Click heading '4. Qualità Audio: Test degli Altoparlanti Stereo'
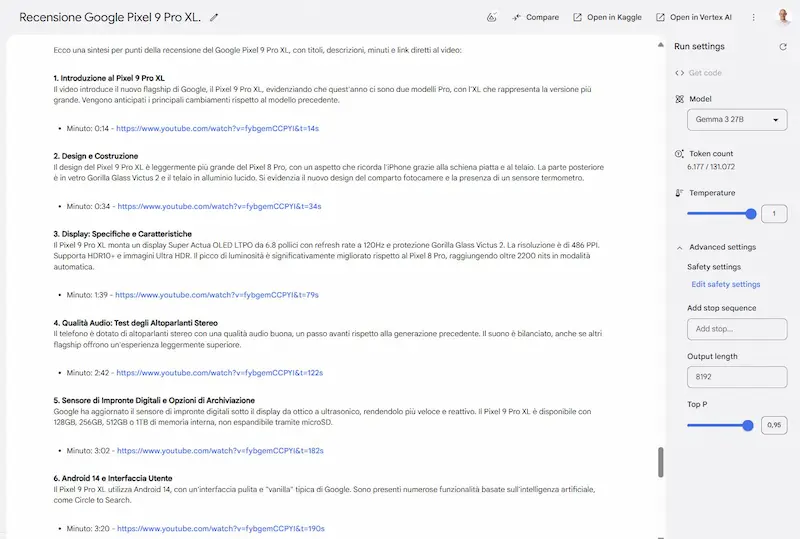 135,323
